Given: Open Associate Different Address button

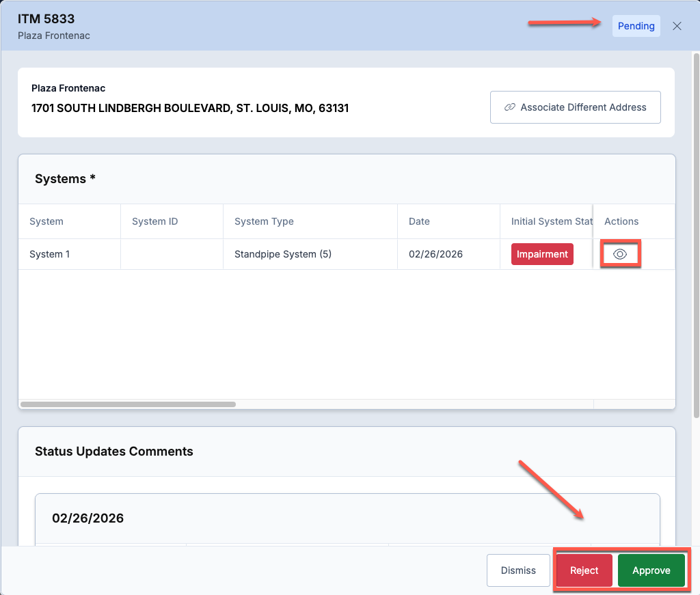Looking at the screenshot, I should click(x=575, y=107).
